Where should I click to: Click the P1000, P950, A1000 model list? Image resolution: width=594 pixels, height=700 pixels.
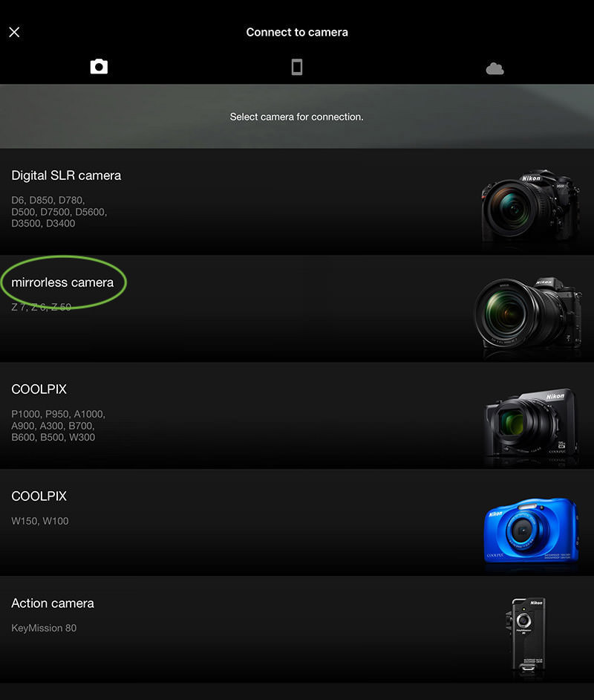point(59,426)
